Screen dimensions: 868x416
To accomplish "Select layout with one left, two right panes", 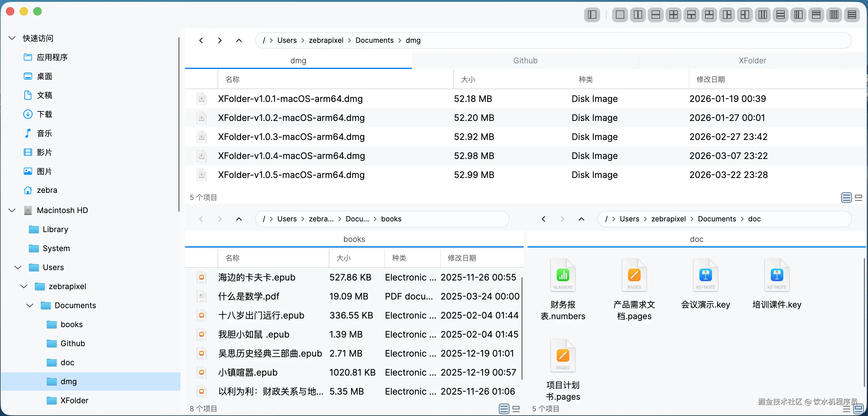I will 727,15.
